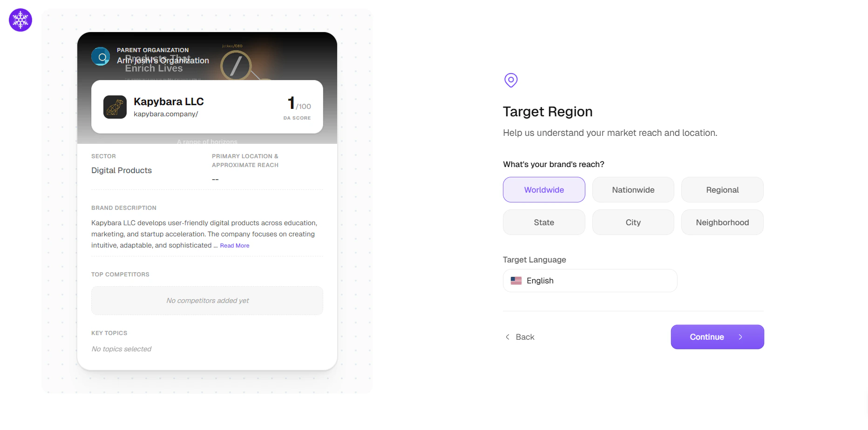Open the Target Language dropdown
This screenshot has height=430, width=868.
pyautogui.click(x=590, y=281)
